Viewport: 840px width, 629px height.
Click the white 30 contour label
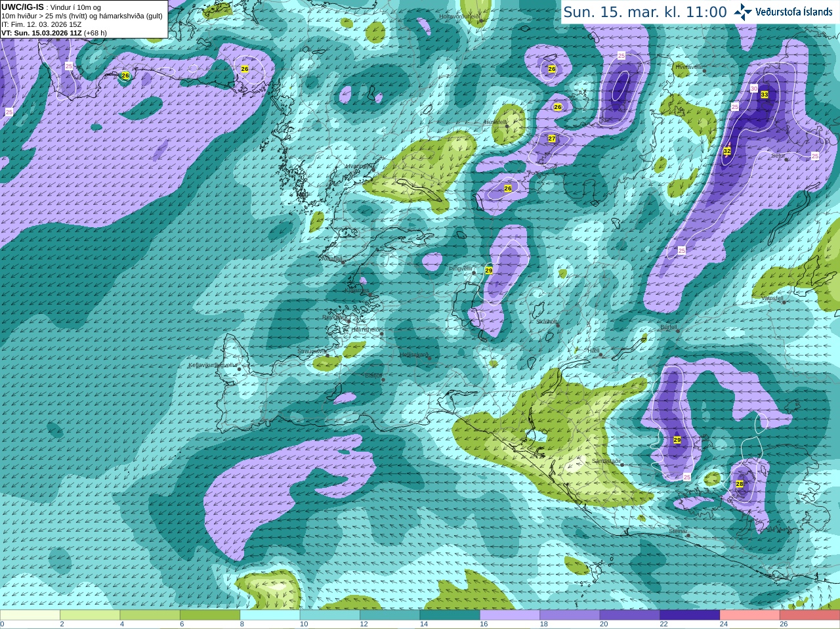coord(754,88)
